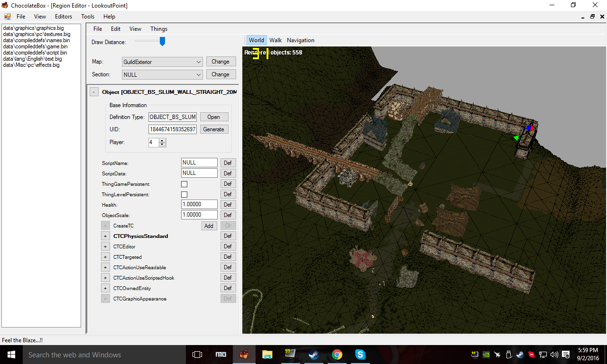Image resolution: width=607 pixels, height=364 pixels.
Task: Expand the CTCActionUseScriptedHook node
Action: point(105,278)
